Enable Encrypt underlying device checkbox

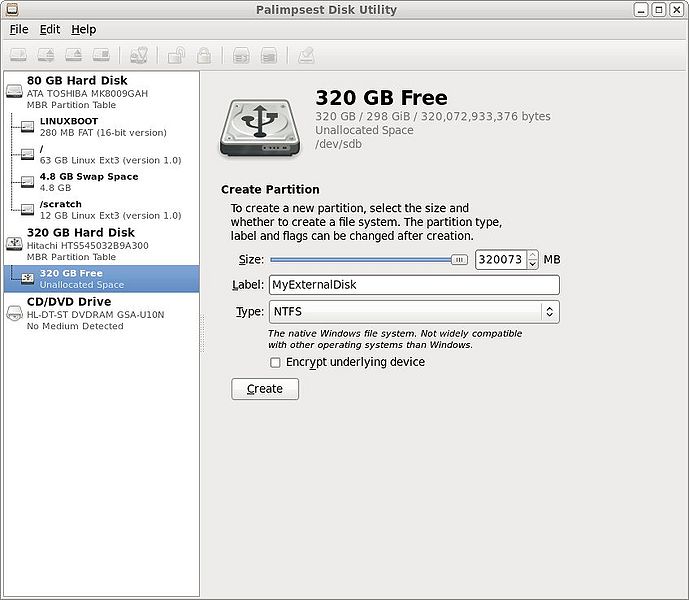click(275, 362)
